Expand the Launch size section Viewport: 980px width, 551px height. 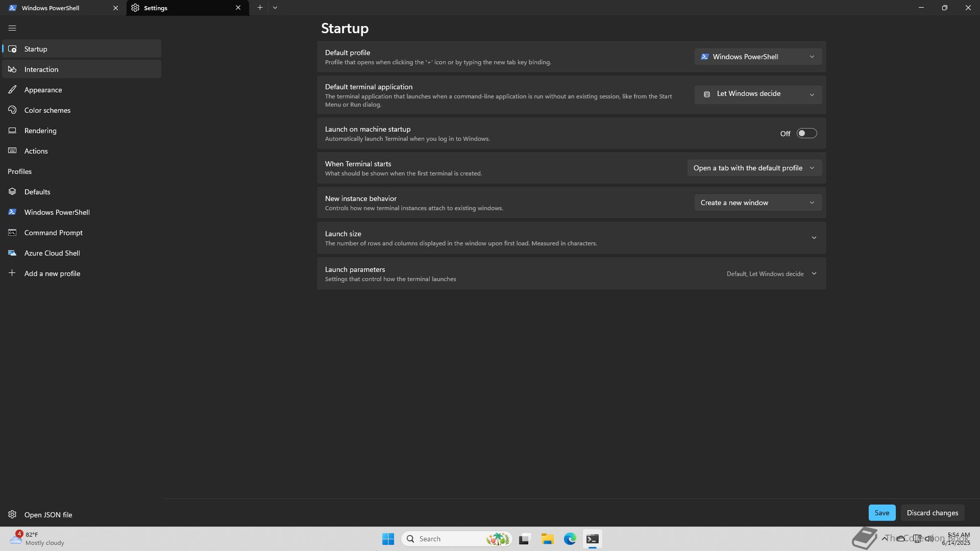[x=814, y=238]
